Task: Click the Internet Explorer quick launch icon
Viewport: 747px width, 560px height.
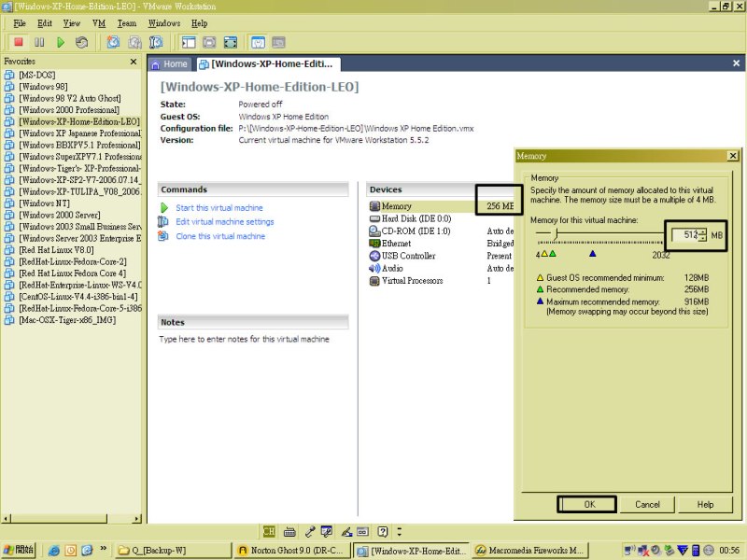Action: (x=54, y=551)
